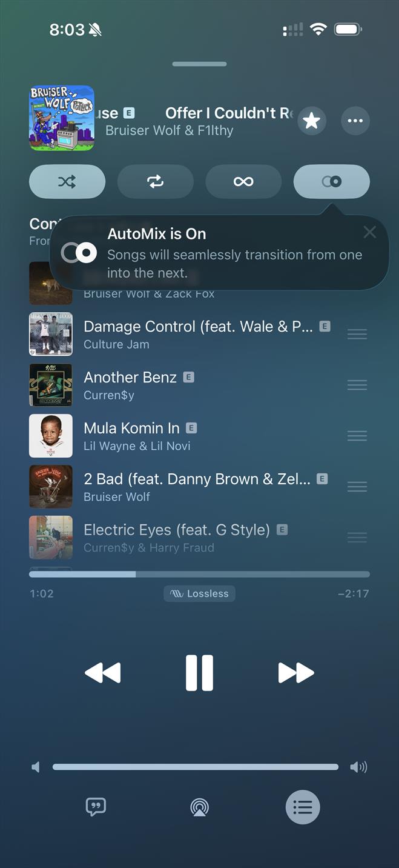This screenshot has height=868, width=399.
Task: Click the song progress scrubber bar
Action: 199,574
